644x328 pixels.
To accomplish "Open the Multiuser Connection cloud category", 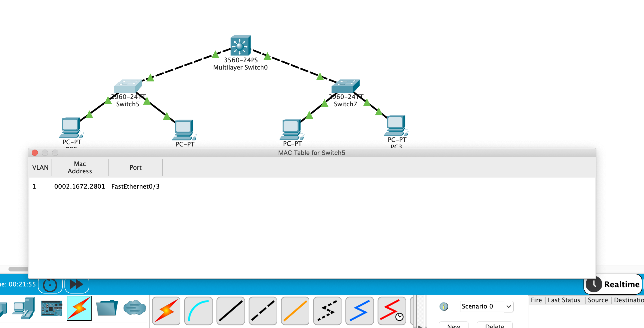I will tap(135, 308).
